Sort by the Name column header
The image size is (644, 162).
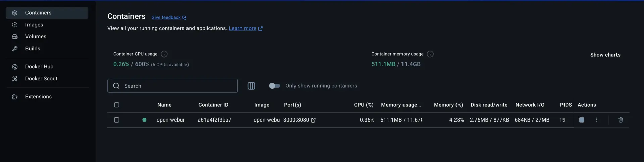[x=164, y=105]
